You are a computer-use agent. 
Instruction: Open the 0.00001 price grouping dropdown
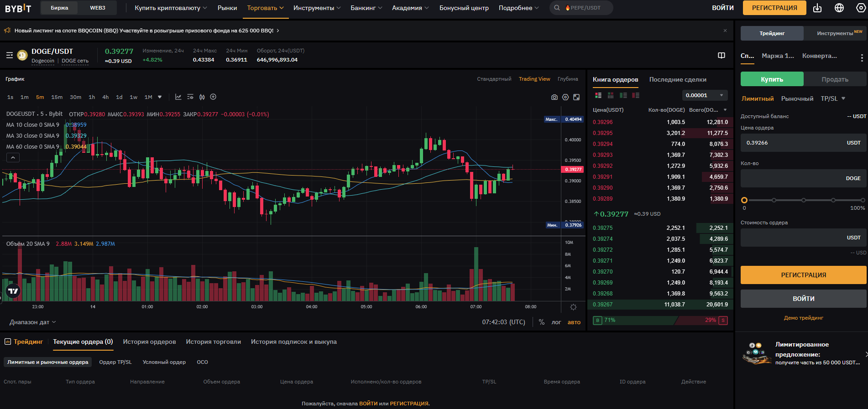pyautogui.click(x=705, y=95)
